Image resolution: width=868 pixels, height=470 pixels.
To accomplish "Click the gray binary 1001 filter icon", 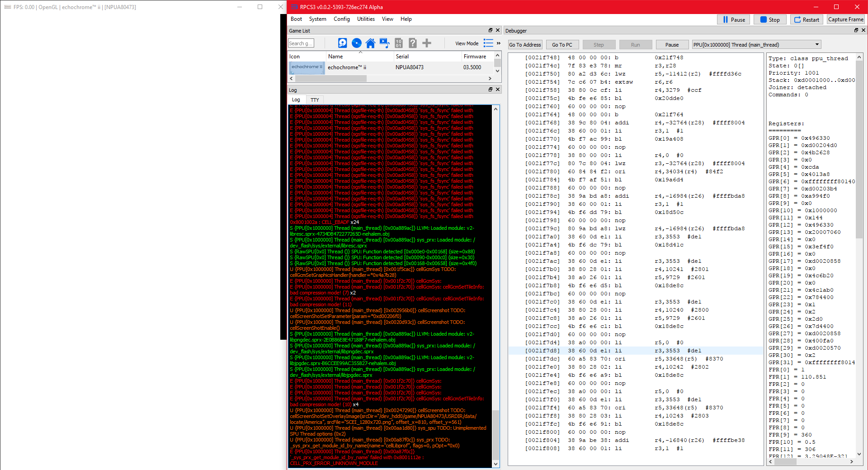I will pos(398,43).
